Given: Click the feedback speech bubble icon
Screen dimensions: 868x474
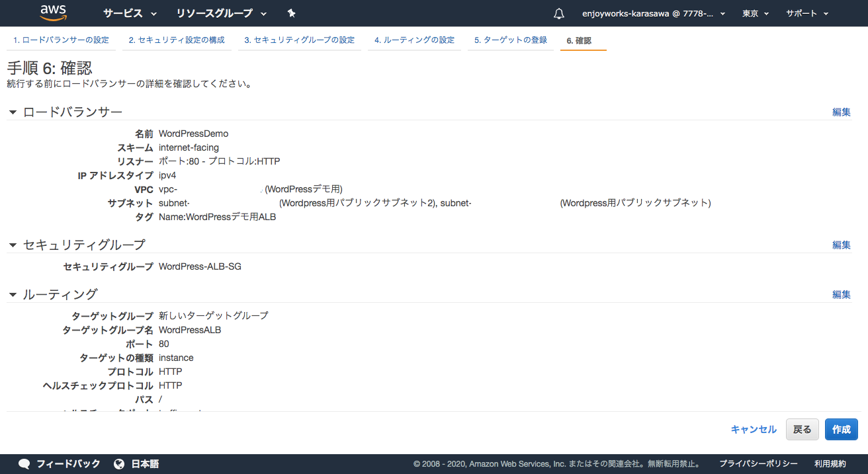Looking at the screenshot, I should coord(24,464).
